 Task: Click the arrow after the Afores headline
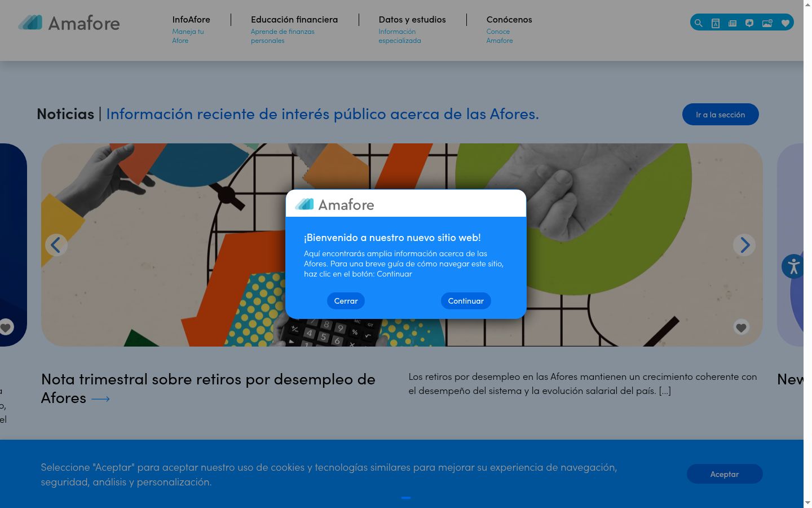100,398
